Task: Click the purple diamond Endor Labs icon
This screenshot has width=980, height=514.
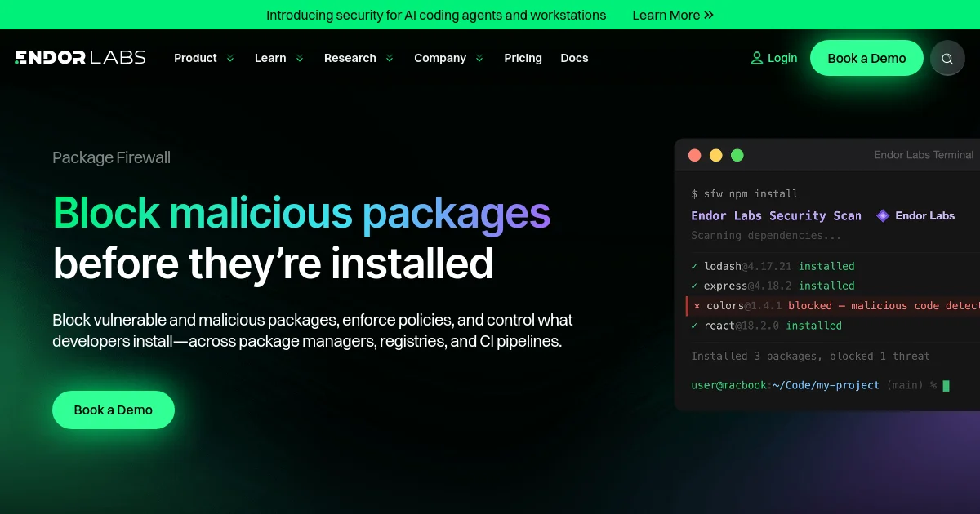Action: tap(883, 215)
